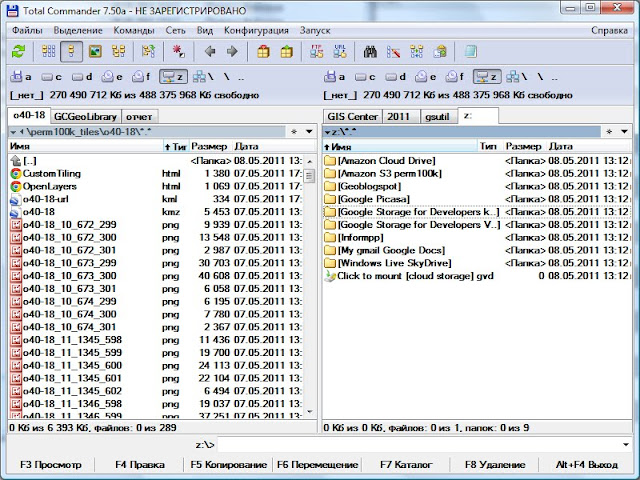Click F8 Удаление button
Screen dimensions: 640x480
pyautogui.click(x=495, y=464)
